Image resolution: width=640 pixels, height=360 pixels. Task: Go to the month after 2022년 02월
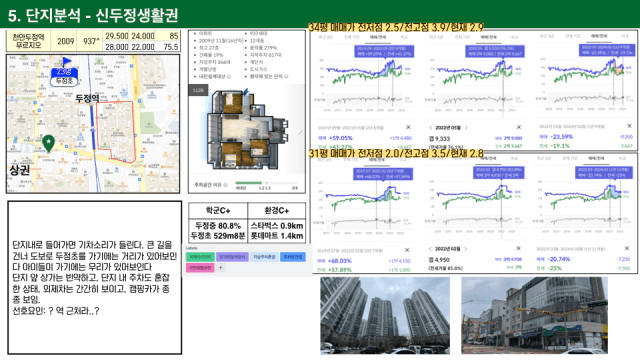pyautogui.click(x=466, y=249)
